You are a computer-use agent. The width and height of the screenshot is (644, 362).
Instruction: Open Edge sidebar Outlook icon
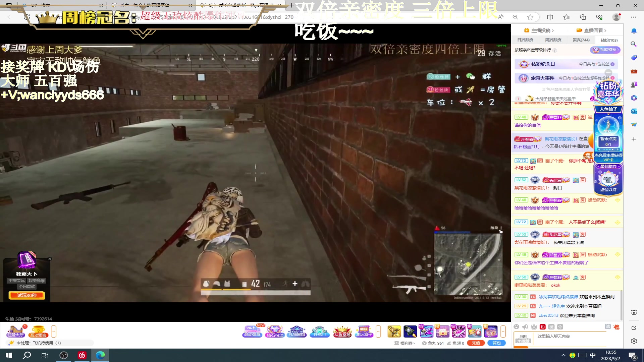pyautogui.click(x=634, y=111)
